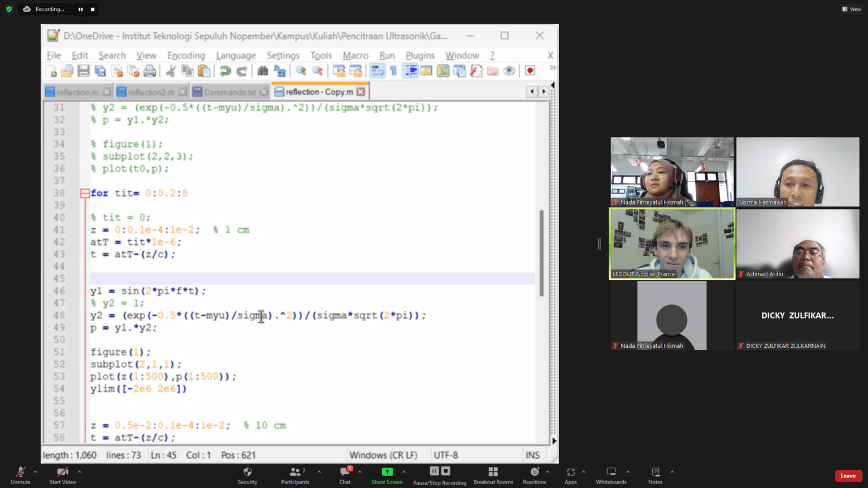
Task: Undo with the green arrow icon
Action: coord(225,71)
